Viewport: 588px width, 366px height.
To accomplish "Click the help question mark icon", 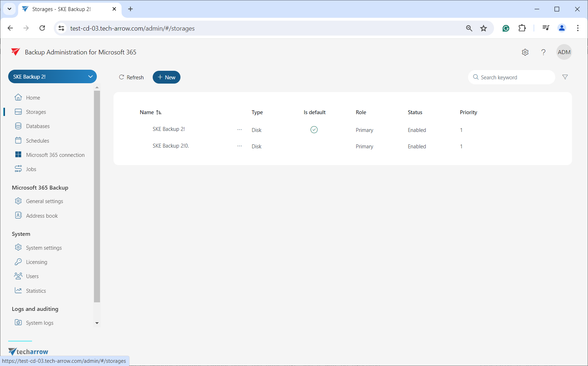I will coord(543,52).
